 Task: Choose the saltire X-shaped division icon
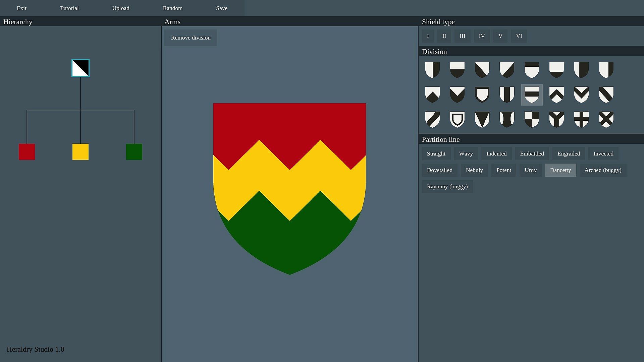coord(606,119)
